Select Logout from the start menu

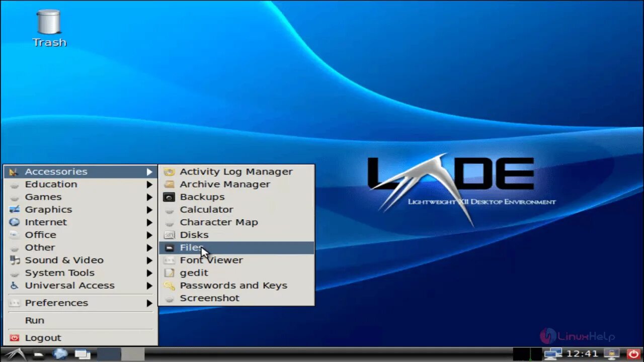(x=80, y=338)
